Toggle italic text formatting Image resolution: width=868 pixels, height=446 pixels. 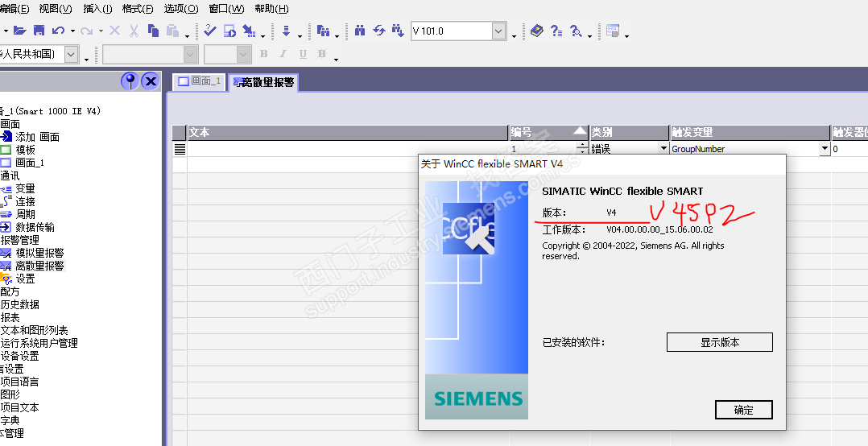(283, 54)
